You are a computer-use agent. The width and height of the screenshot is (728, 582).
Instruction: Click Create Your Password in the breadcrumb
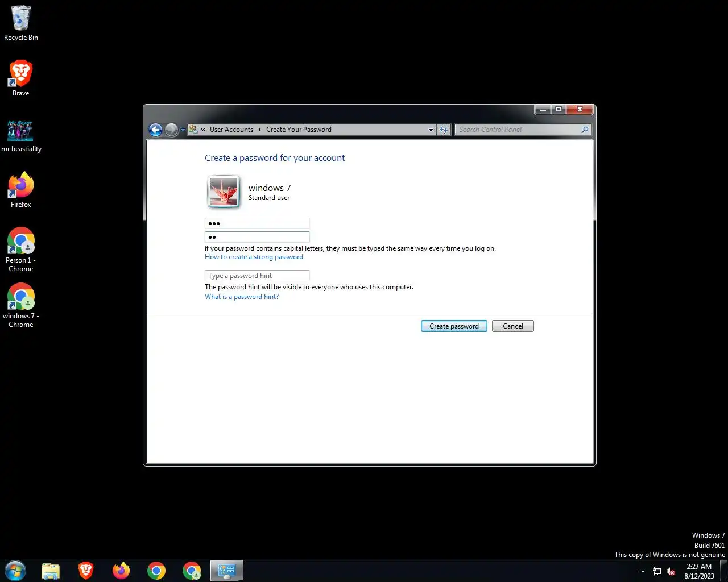coord(299,130)
